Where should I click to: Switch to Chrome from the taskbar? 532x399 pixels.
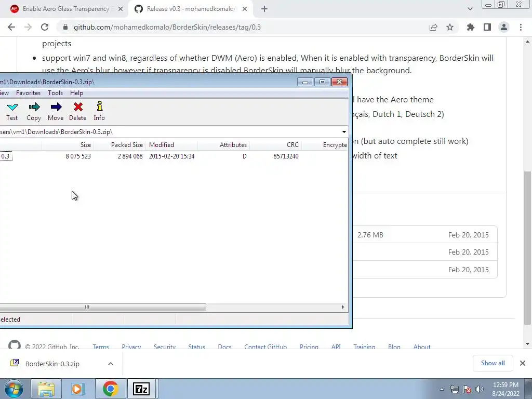click(110, 389)
